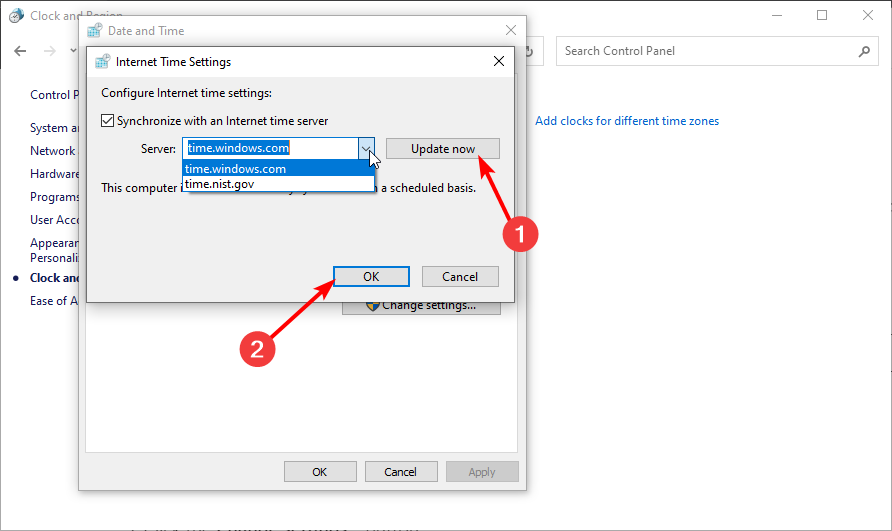Go forward in Control Panel window

coord(50,51)
